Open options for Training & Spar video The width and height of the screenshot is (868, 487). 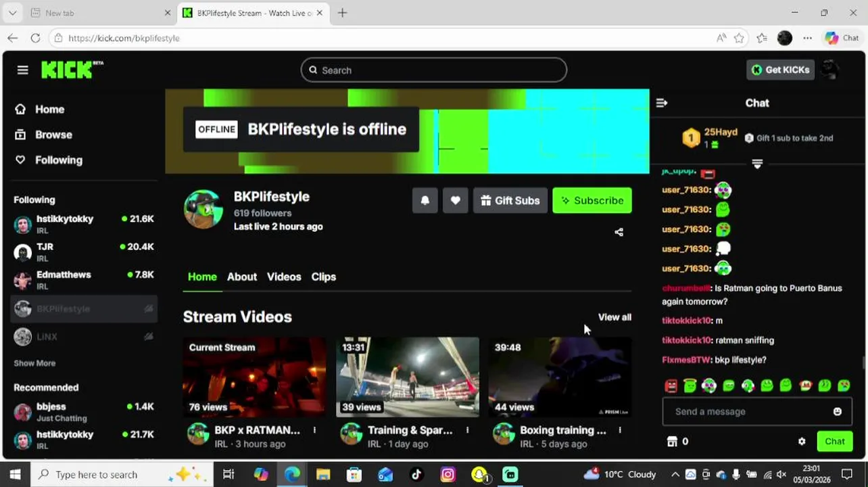[x=467, y=430]
